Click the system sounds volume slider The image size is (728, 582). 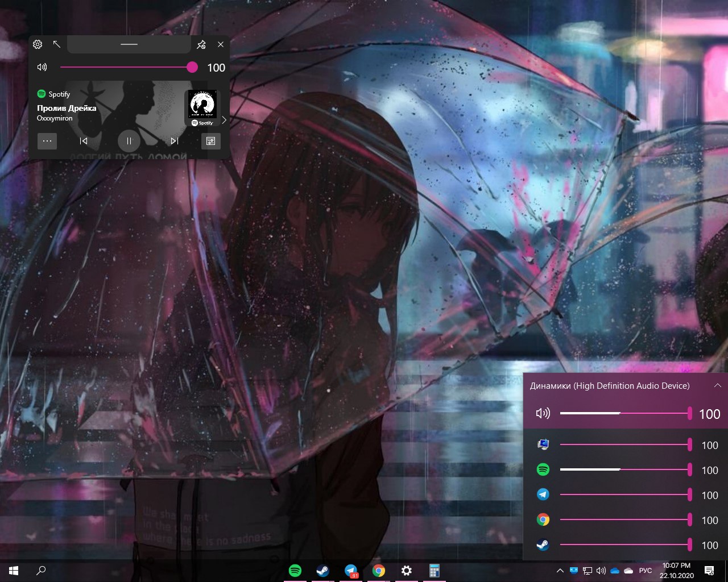[x=626, y=444]
